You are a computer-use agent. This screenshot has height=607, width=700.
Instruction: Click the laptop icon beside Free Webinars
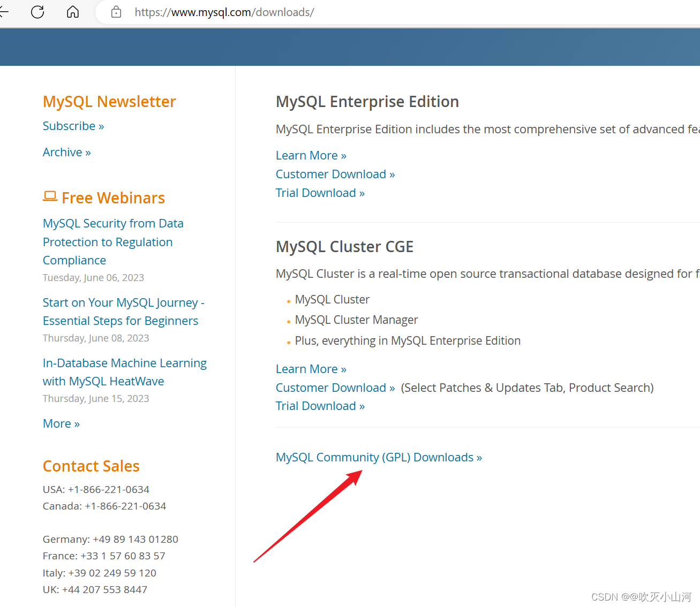(50, 196)
